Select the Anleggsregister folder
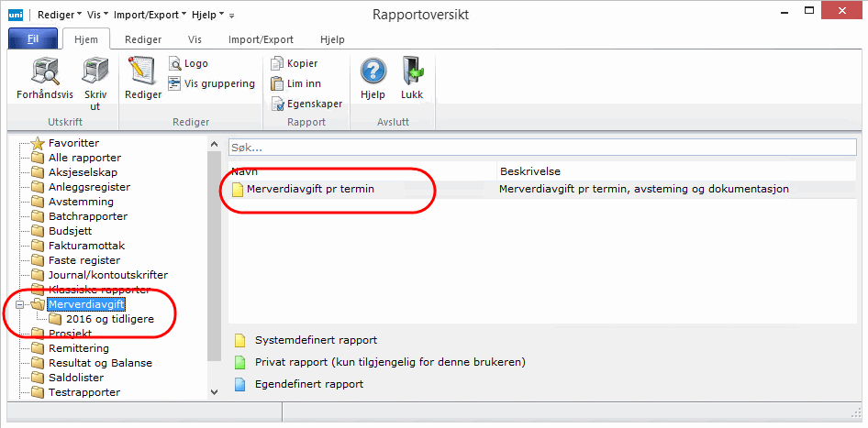Image resolution: width=868 pixels, height=428 pixels. (x=81, y=187)
